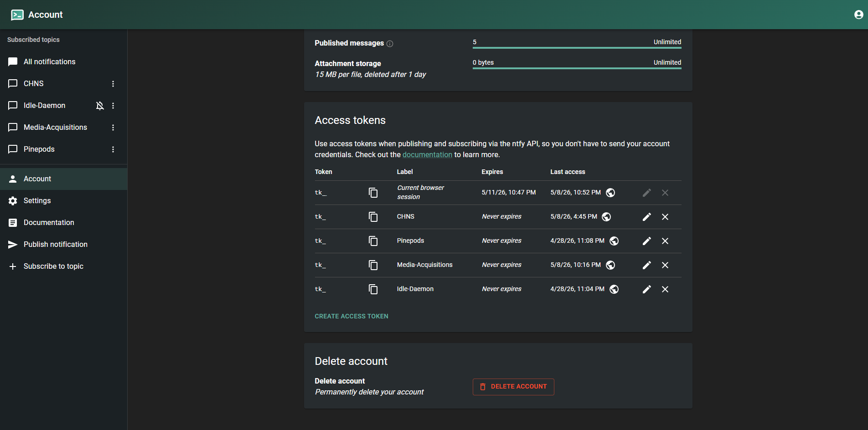Open the Account page in sidebar
This screenshot has width=868, height=430.
pyautogui.click(x=63, y=179)
